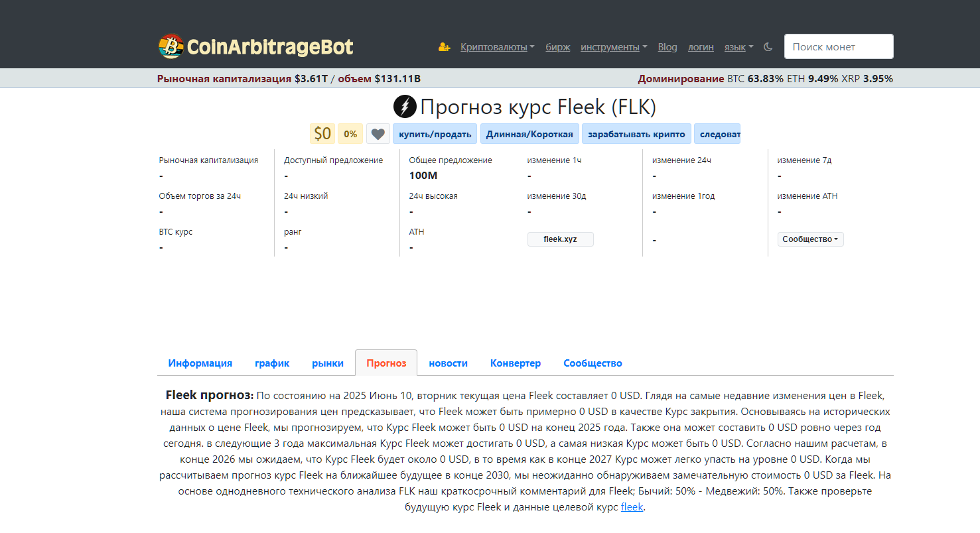Open the инструменты dropdown menu
This screenshot has height=533, width=980.
614,47
